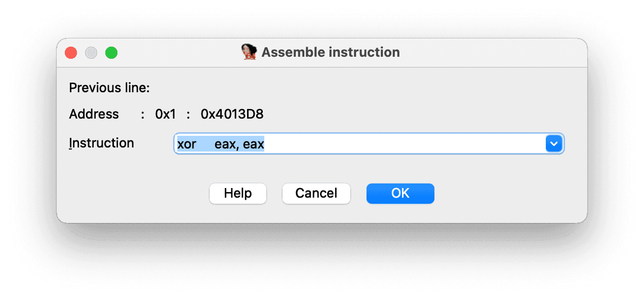Click empty title bar area right of title
Image resolution: width=644 pixels, height=298 pixels.
tap(491, 52)
